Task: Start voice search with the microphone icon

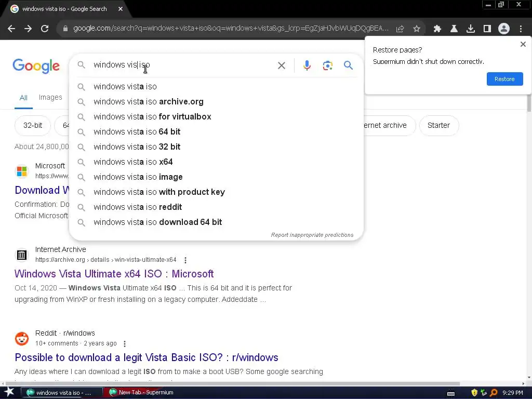Action: coord(307,65)
